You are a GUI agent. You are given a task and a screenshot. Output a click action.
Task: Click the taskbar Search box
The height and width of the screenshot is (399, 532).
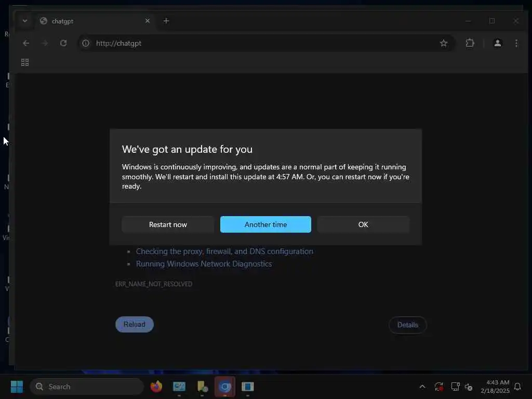tap(87, 387)
